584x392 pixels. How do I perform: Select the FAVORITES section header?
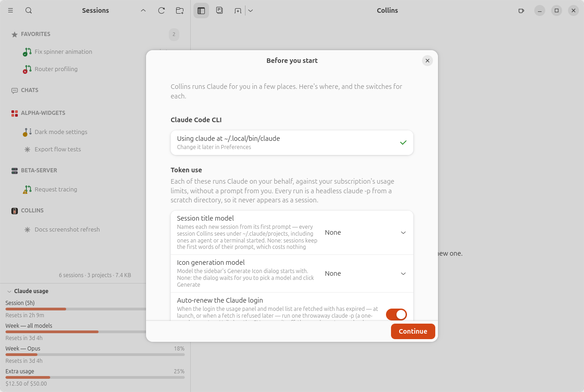[x=36, y=34]
